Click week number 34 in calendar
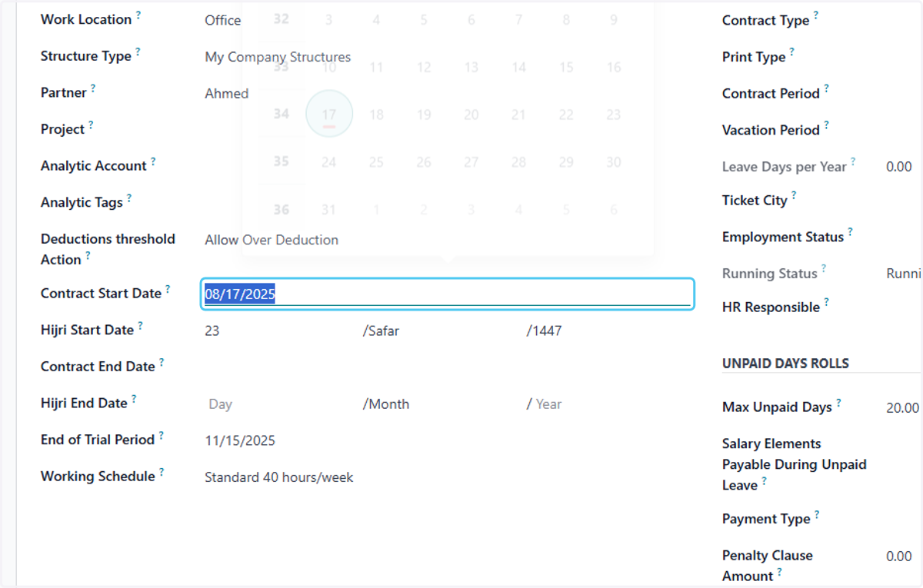 click(282, 115)
